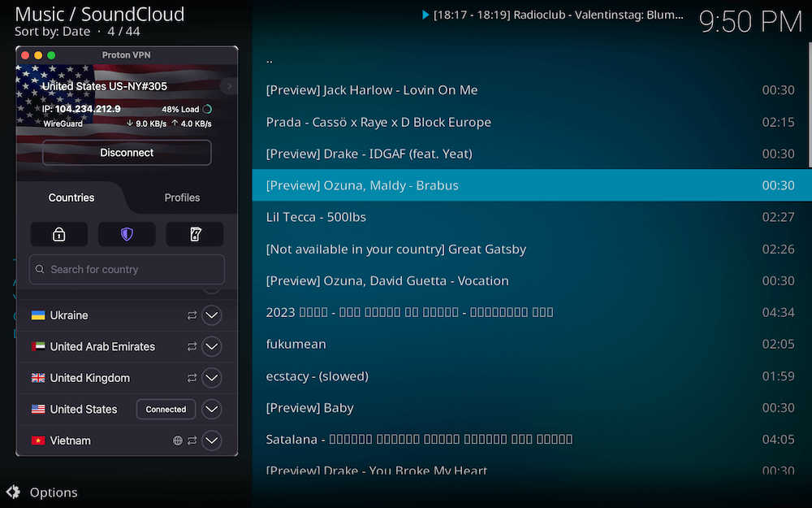The height and width of the screenshot is (508, 812).
Task: Select the Satalana track
Action: tap(531, 439)
